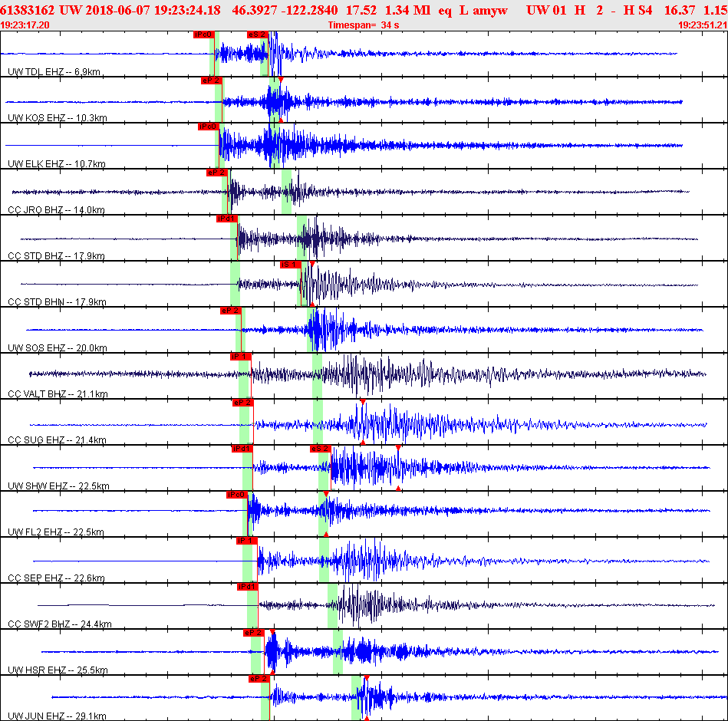This screenshot has width=728, height=721.
Task: Select the label 'CC SWF2 BHZ -- 24.4km'
Action: coord(59,624)
